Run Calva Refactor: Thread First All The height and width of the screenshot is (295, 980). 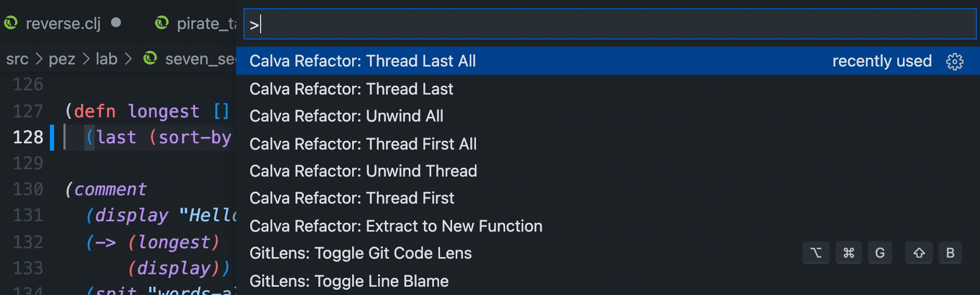pyautogui.click(x=363, y=144)
